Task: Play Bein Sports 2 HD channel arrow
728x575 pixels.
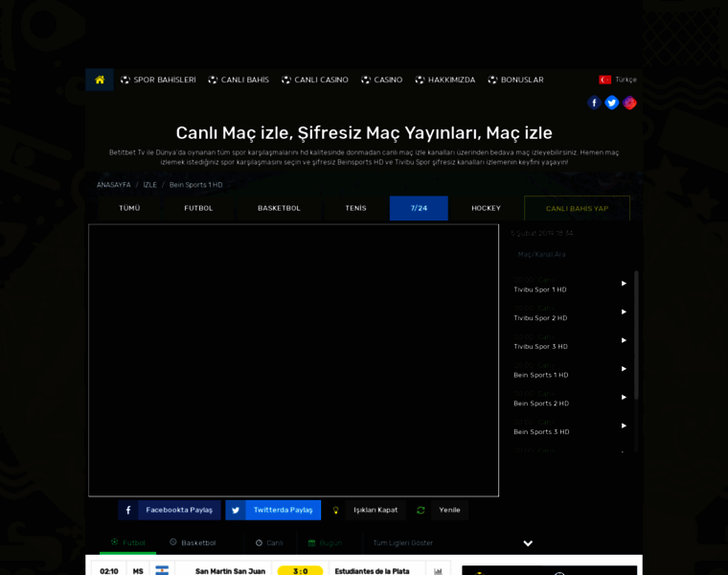Action: [624, 397]
